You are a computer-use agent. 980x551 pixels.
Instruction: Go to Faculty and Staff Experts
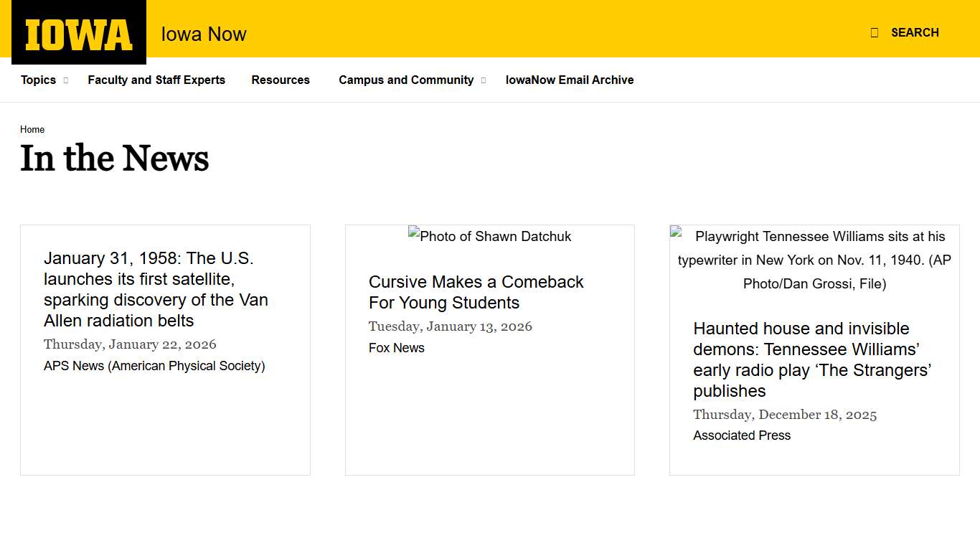pyautogui.click(x=156, y=80)
